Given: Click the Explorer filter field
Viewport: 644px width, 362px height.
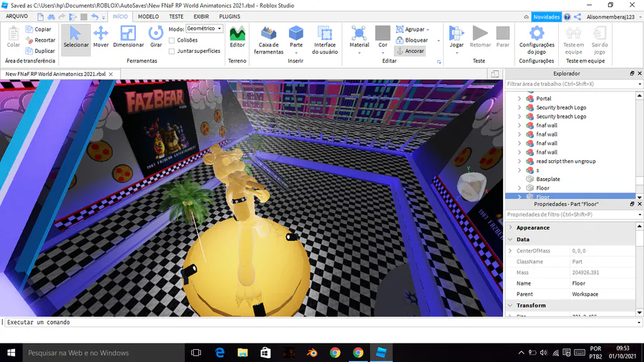Looking at the screenshot, I should (x=573, y=84).
